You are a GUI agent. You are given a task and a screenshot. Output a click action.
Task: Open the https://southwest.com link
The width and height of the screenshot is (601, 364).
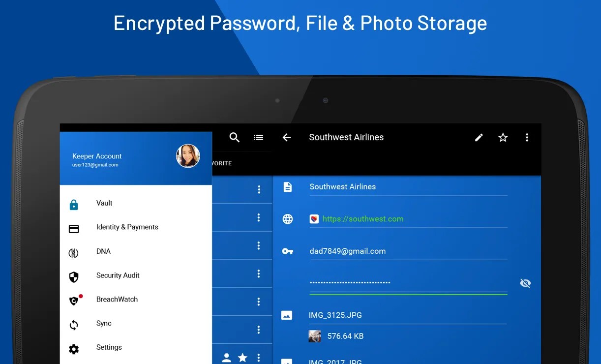(363, 219)
